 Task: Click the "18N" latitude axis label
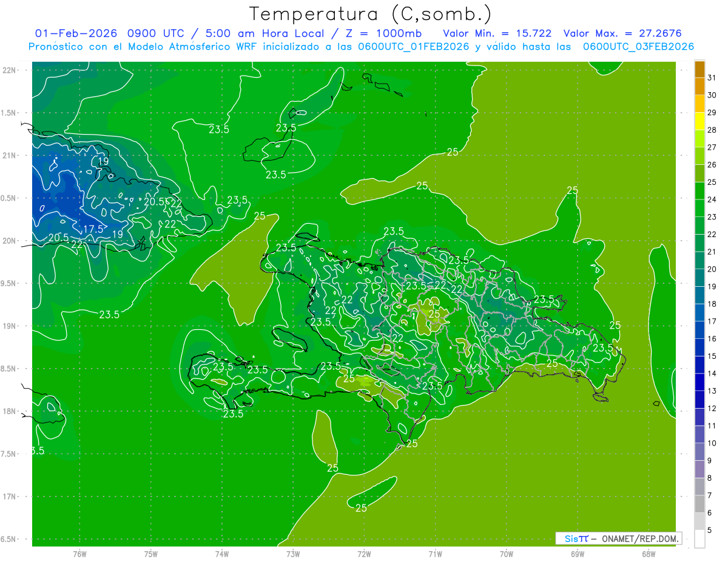pos(9,411)
